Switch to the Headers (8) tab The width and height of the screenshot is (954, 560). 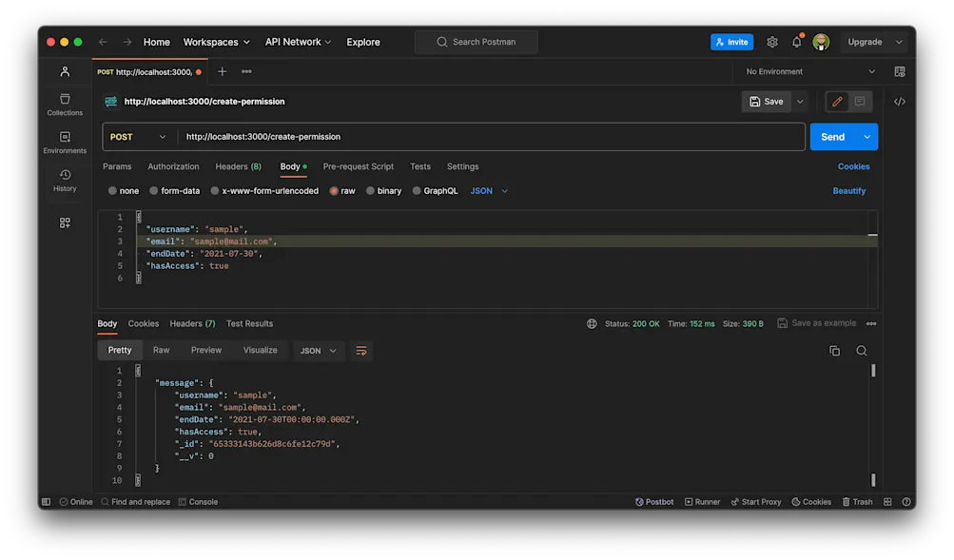coord(238,166)
